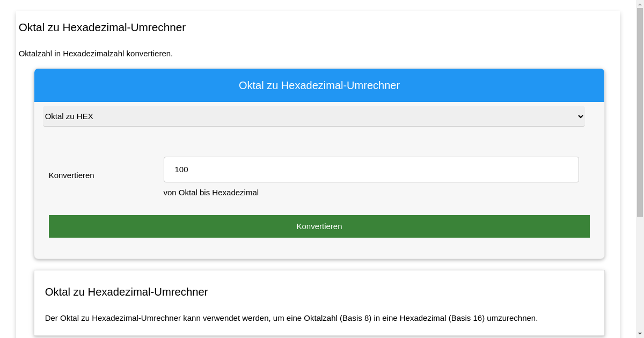Focus the conversion value text box
This screenshot has height=338, width=644.
click(371, 169)
